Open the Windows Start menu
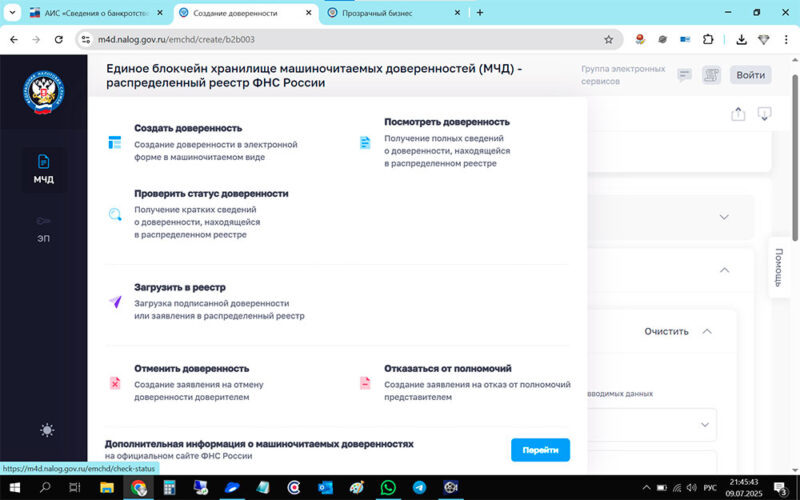 coord(15,488)
